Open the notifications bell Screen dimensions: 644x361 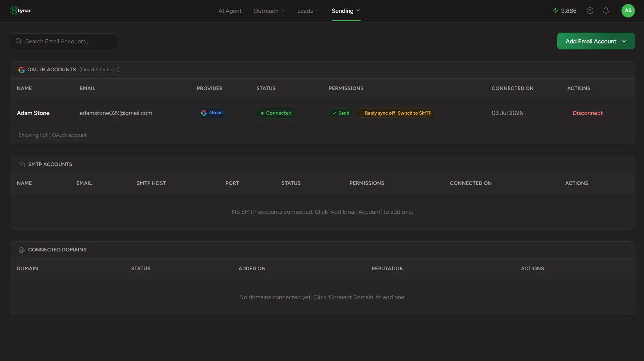point(606,11)
